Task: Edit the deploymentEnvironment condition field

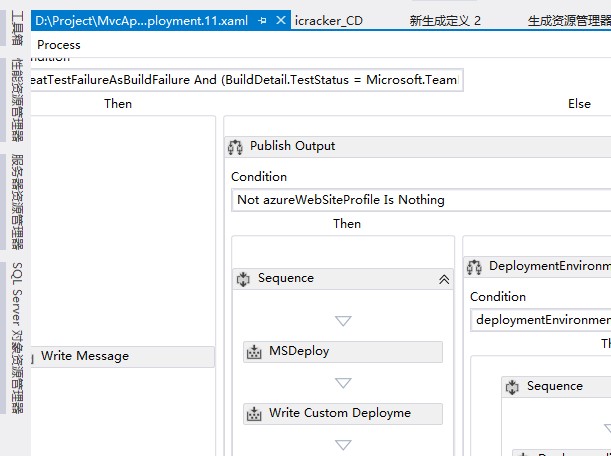Action: tap(541, 320)
